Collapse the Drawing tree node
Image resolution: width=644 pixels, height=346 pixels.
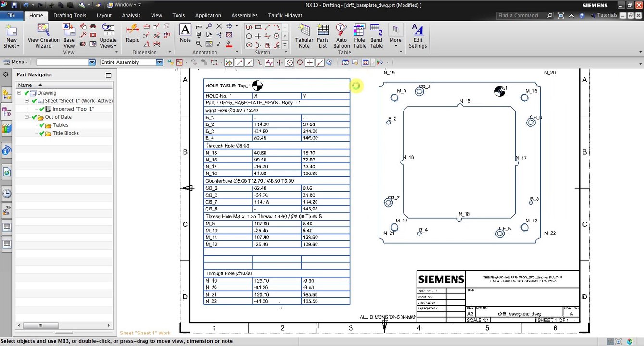(x=19, y=93)
